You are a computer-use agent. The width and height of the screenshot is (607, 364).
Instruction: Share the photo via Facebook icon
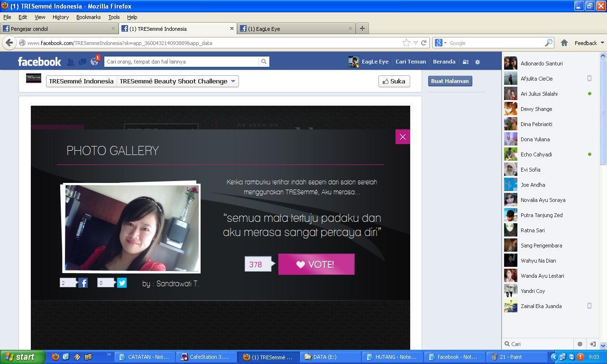click(83, 283)
